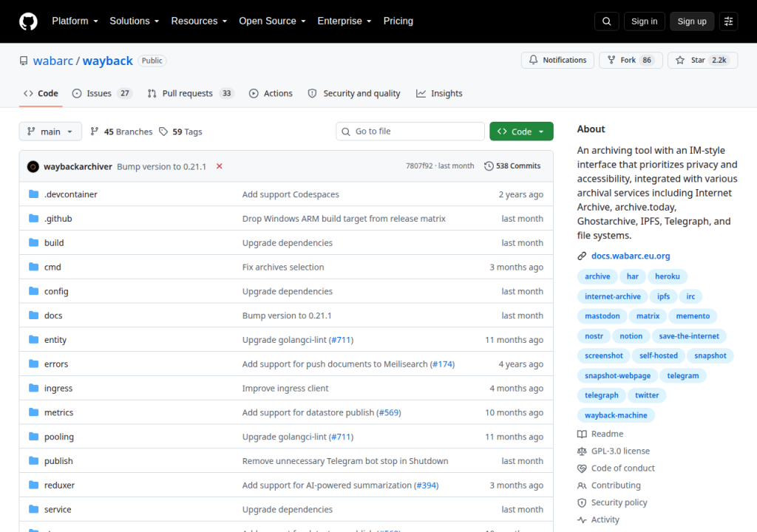Click the red failed-status X on the latest commit

(219, 166)
